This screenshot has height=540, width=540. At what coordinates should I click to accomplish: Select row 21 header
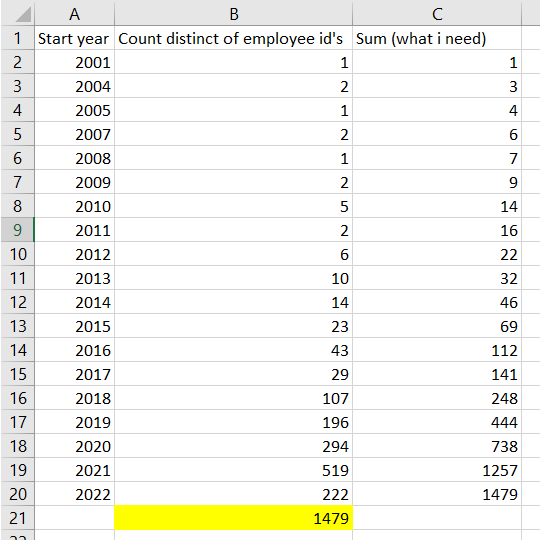pyautogui.click(x=18, y=518)
